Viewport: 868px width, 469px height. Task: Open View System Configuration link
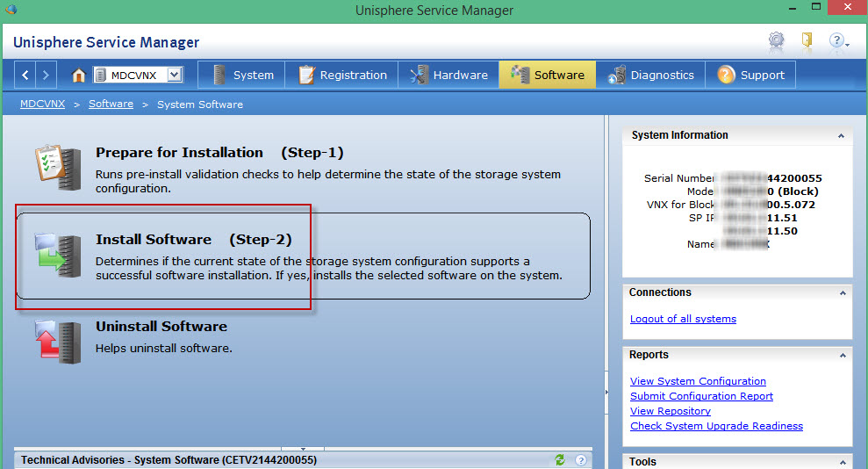coord(698,381)
